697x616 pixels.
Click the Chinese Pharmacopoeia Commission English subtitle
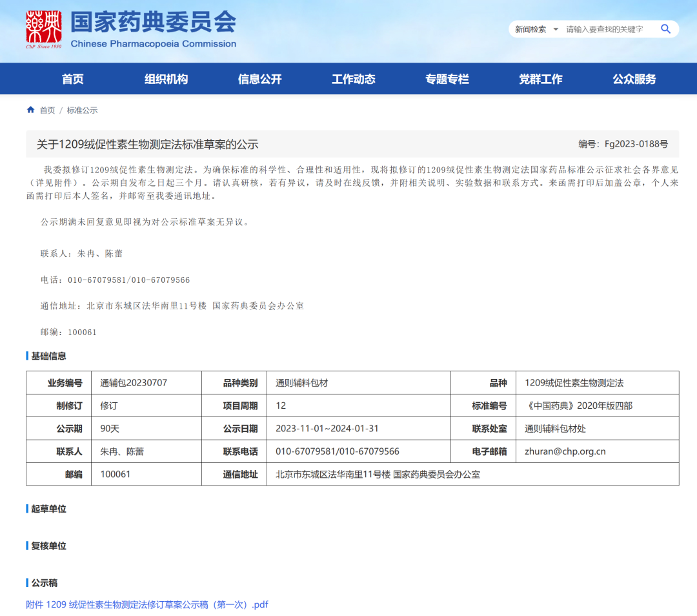pyautogui.click(x=154, y=44)
